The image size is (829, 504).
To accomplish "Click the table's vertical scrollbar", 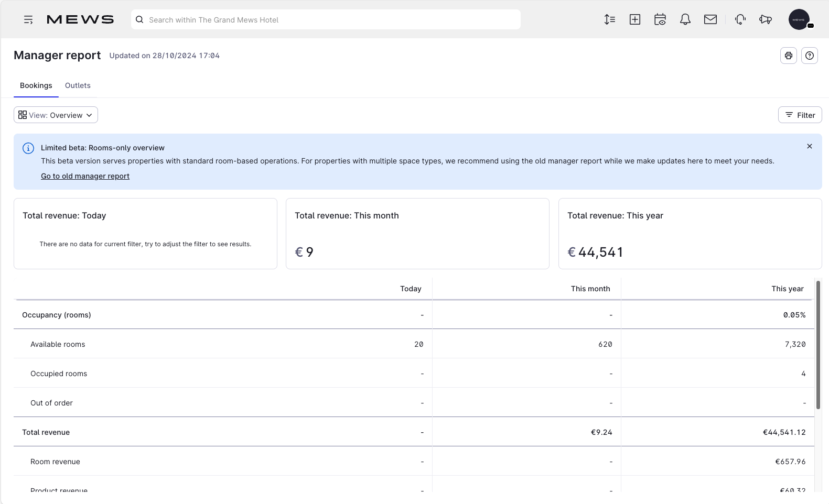I will click(x=817, y=345).
